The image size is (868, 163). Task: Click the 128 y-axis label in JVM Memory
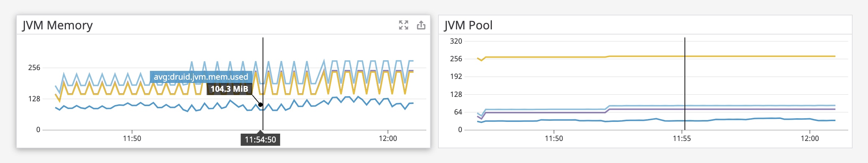(x=34, y=99)
